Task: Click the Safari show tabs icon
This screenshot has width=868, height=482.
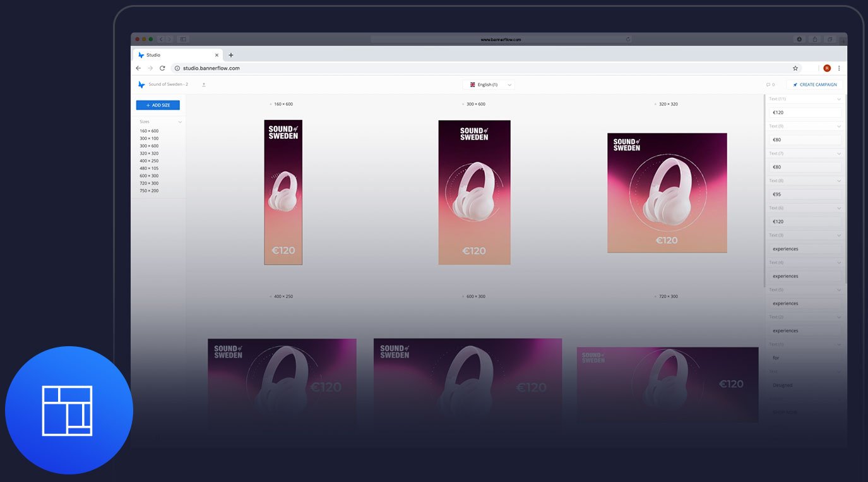Action: pos(829,39)
